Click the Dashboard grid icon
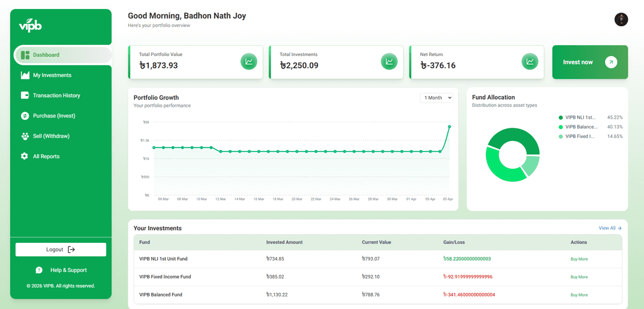Image resolution: width=644 pixels, height=309 pixels. (25, 55)
